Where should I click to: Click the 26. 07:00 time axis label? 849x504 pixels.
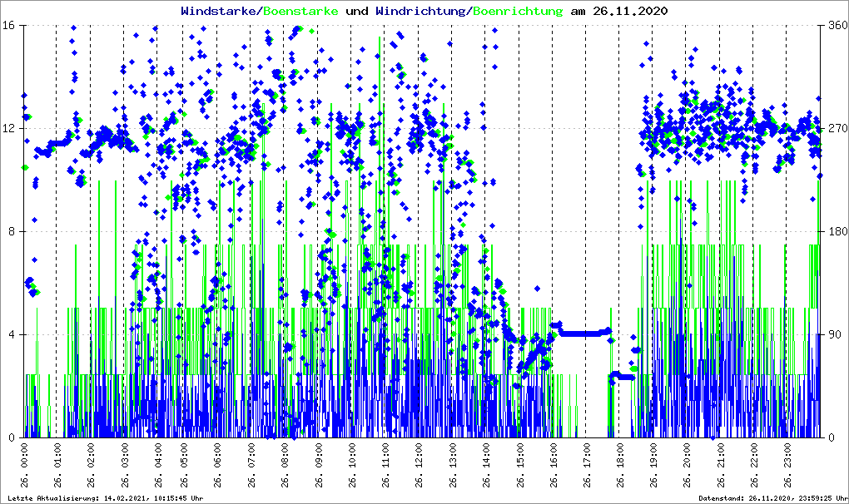(x=251, y=465)
